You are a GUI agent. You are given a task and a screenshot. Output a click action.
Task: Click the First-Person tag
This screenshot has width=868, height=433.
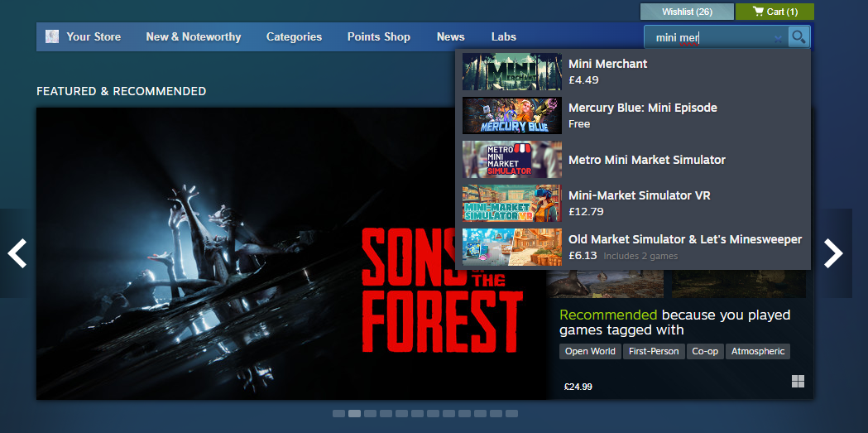654,351
